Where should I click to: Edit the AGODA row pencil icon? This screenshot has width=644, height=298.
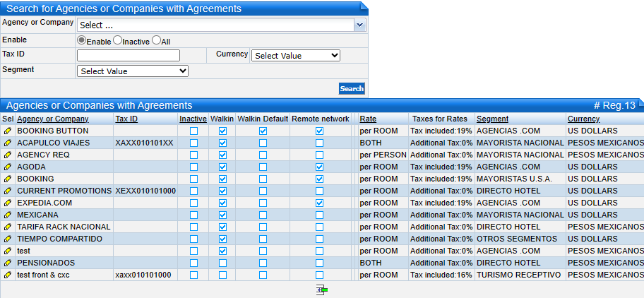(7, 167)
